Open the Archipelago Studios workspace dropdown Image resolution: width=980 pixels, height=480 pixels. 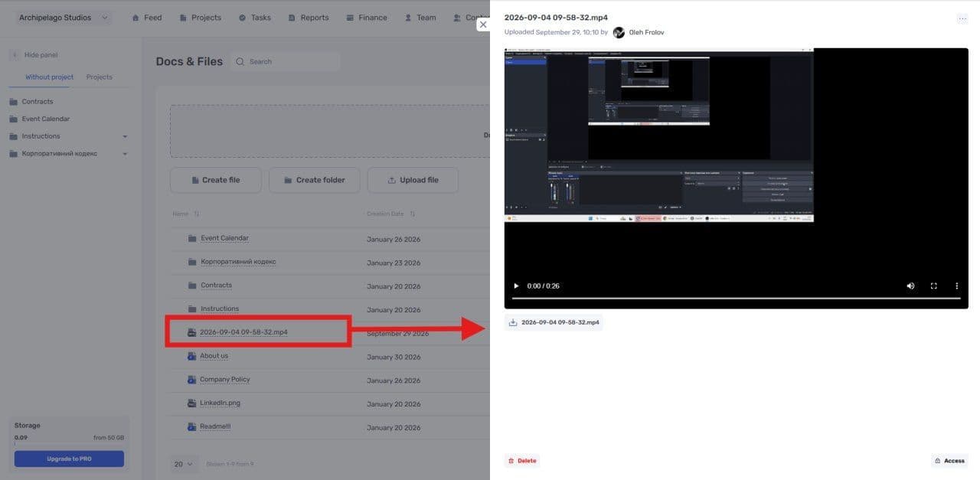click(x=64, y=18)
